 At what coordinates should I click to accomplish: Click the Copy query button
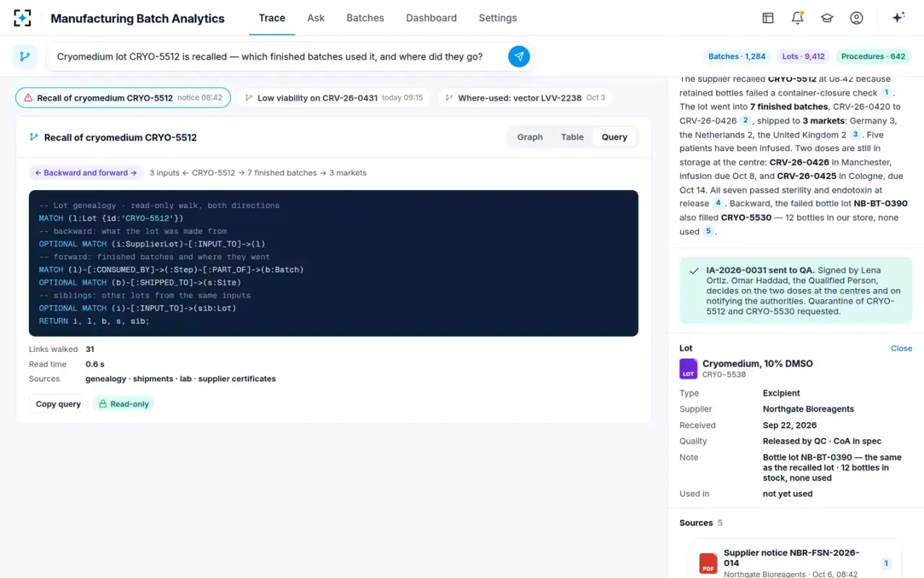pos(58,404)
